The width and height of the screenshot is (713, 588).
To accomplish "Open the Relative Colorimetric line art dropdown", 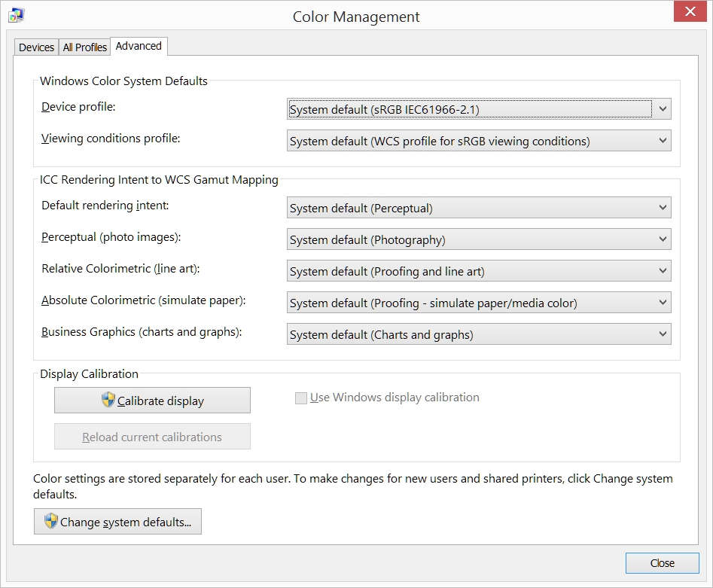I will tap(479, 271).
